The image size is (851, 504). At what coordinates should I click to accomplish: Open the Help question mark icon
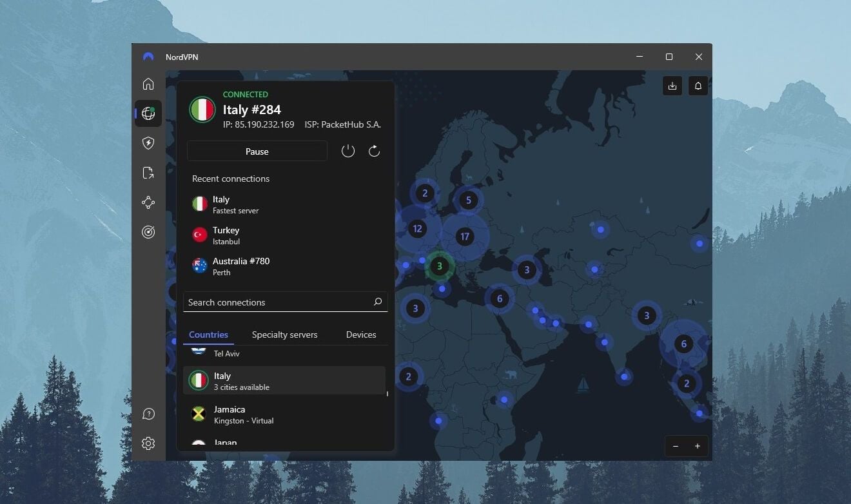coord(148,414)
